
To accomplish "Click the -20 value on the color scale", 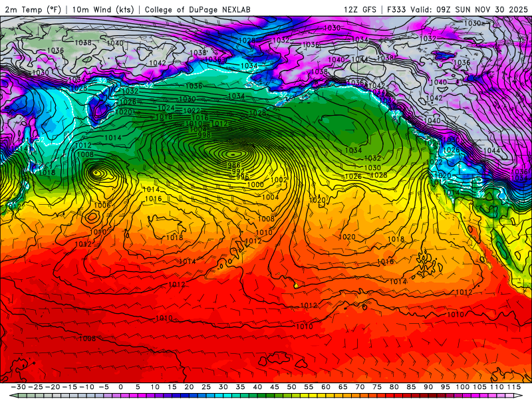I will 53,387.
